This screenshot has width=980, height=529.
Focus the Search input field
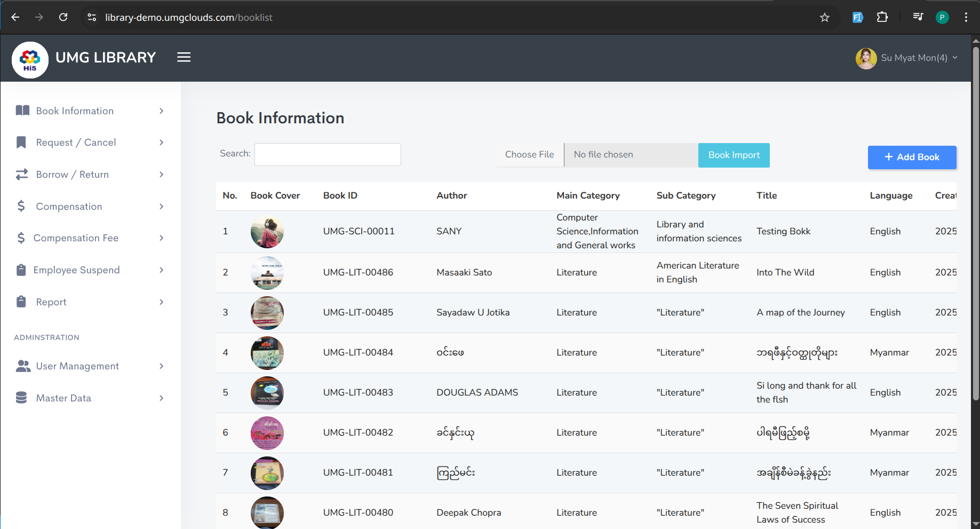tap(328, 155)
